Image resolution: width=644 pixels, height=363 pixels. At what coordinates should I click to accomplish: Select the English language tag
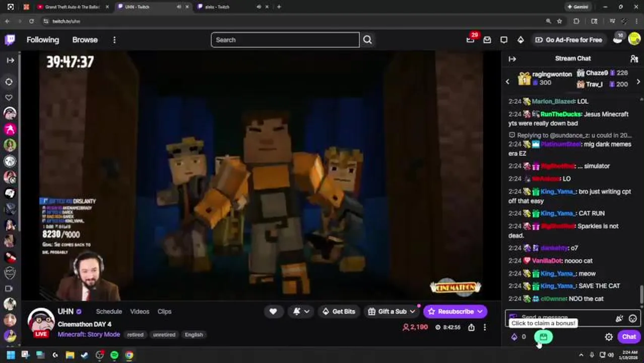(194, 335)
